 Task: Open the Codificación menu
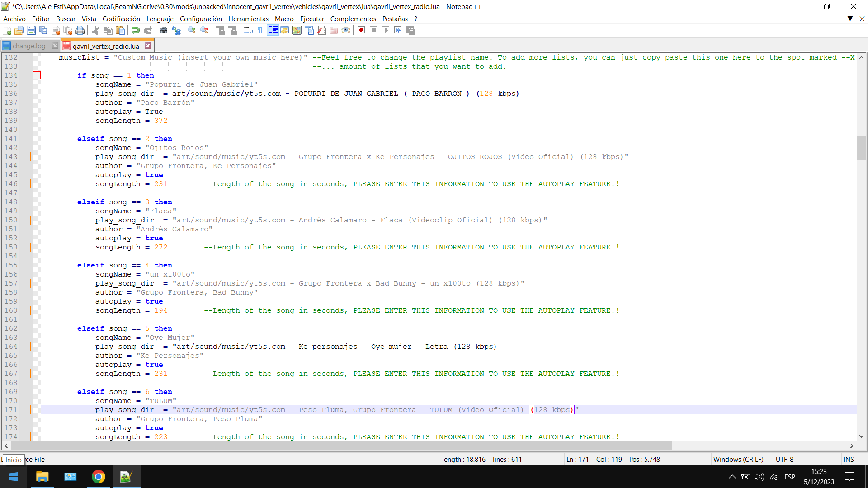pyautogui.click(x=121, y=19)
